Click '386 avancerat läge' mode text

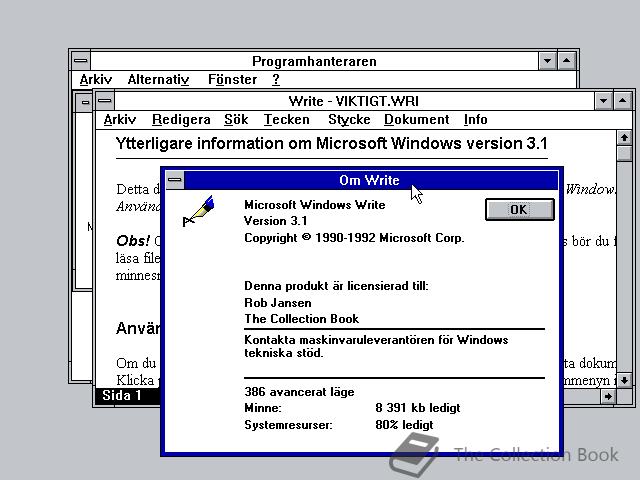299,392
